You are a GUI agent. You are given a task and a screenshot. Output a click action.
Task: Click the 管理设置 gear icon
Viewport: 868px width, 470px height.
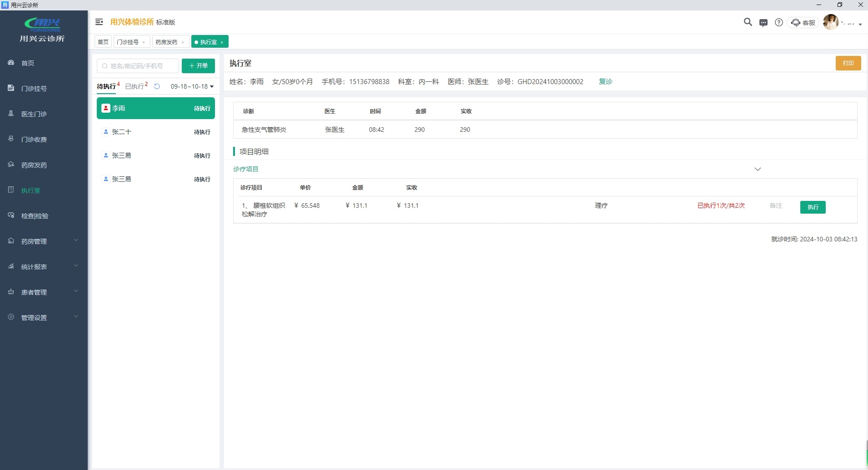click(11, 317)
